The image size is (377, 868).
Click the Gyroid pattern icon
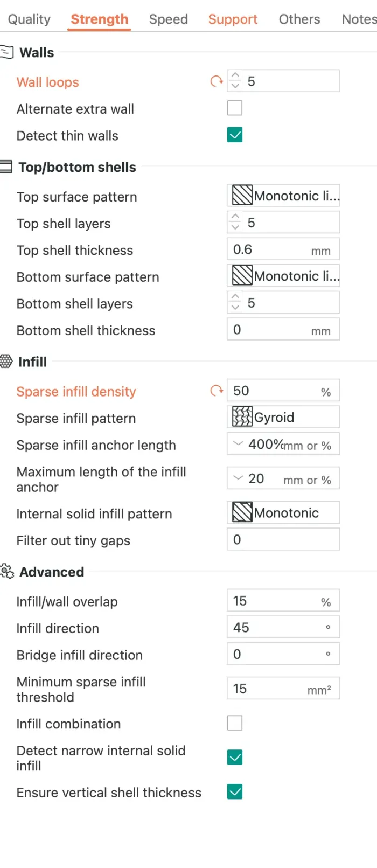(242, 417)
